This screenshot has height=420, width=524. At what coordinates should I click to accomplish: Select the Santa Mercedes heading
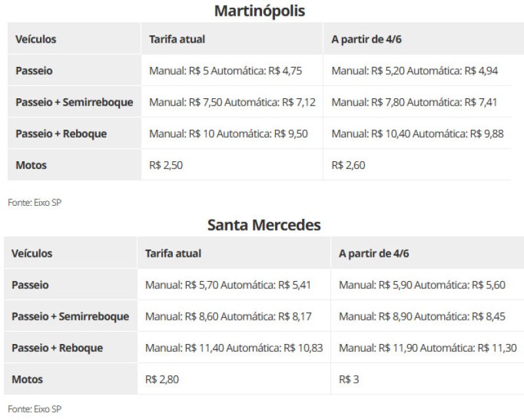[264, 225]
